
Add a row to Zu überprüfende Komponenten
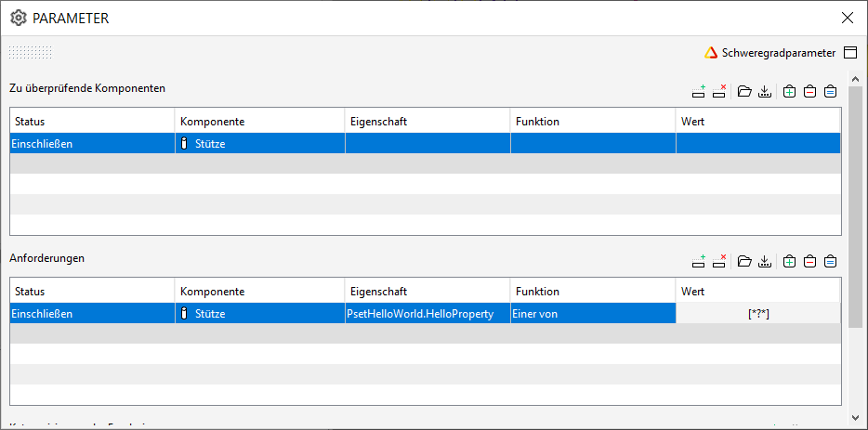(x=699, y=91)
